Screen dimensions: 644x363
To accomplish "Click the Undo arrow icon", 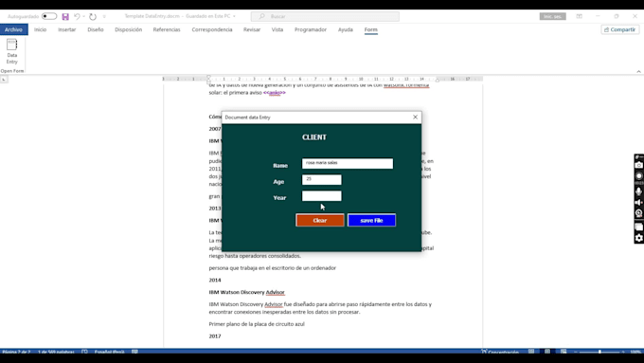I will 77,16.
